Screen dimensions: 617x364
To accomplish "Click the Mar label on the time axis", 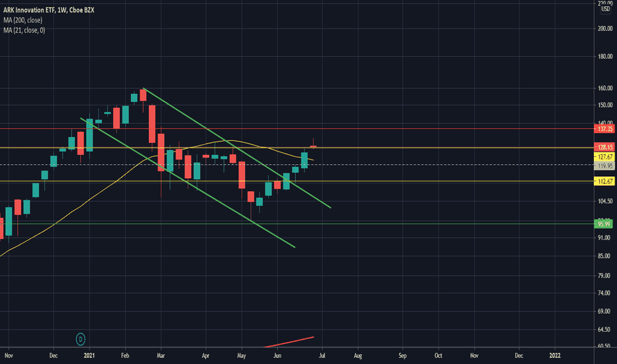I will [161, 356].
